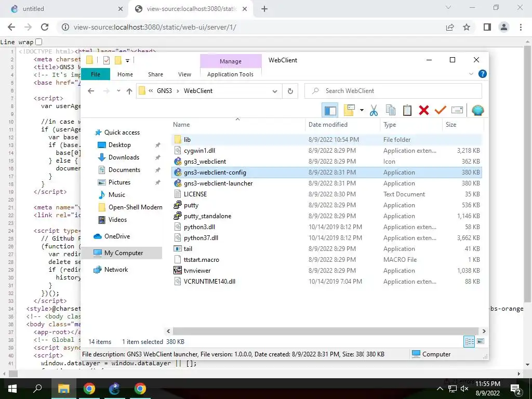The height and width of the screenshot is (399, 532).
Task: Click the Cut scissors icon in Explorer toolbar
Action: click(374, 110)
